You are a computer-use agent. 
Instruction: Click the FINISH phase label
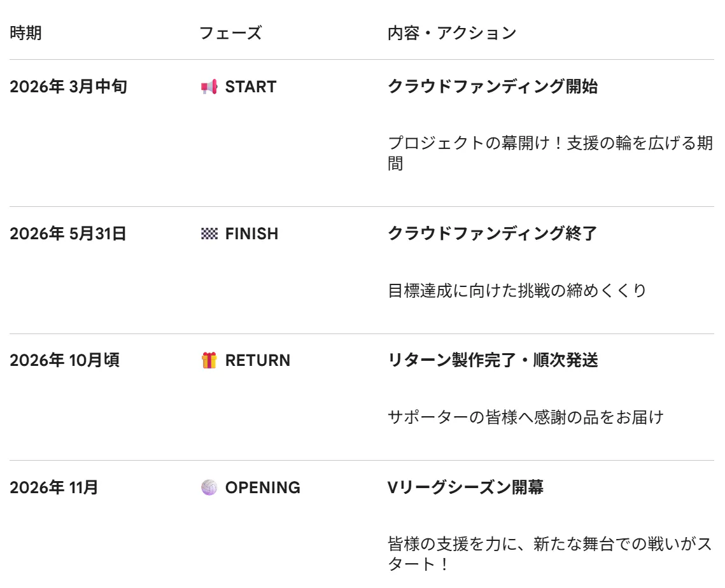(251, 234)
